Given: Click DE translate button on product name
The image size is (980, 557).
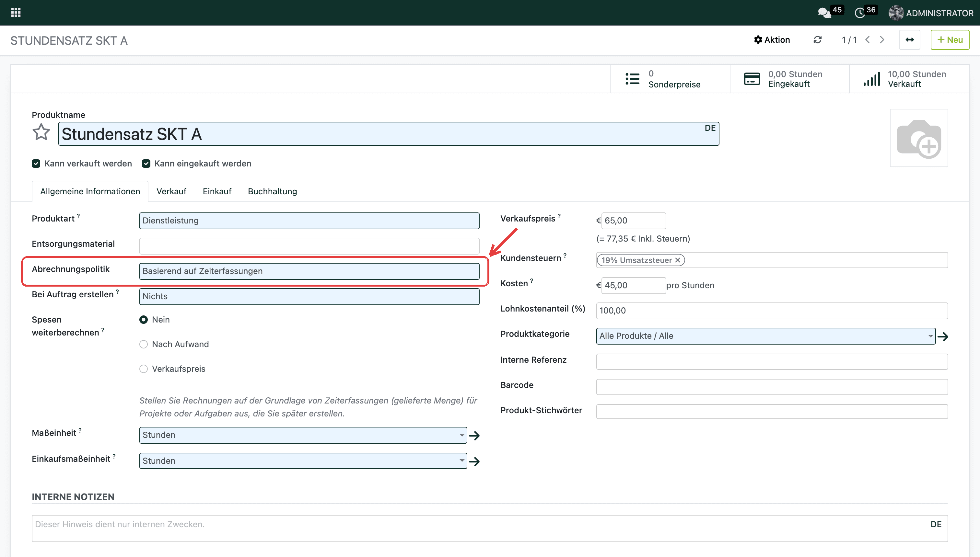Looking at the screenshot, I should 710,128.
